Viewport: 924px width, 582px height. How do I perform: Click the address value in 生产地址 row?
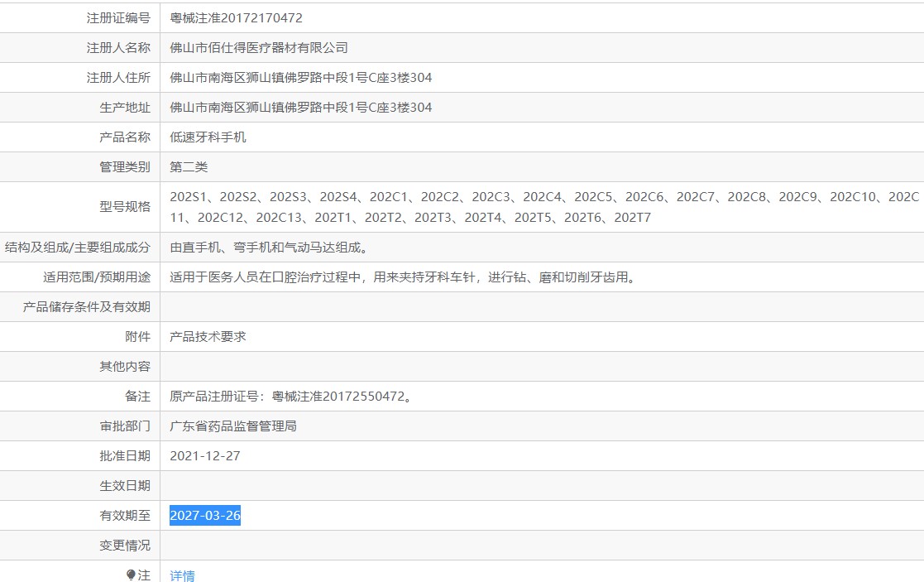coord(300,108)
